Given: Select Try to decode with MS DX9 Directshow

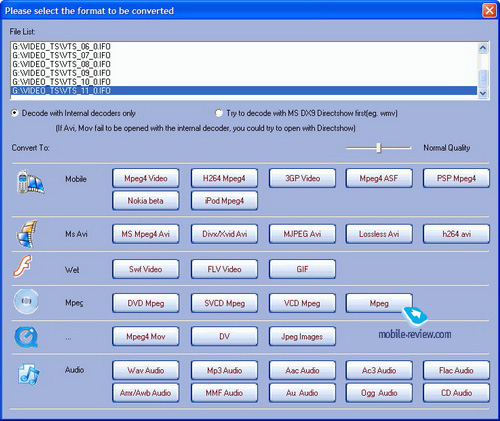Looking at the screenshot, I should pos(219,113).
